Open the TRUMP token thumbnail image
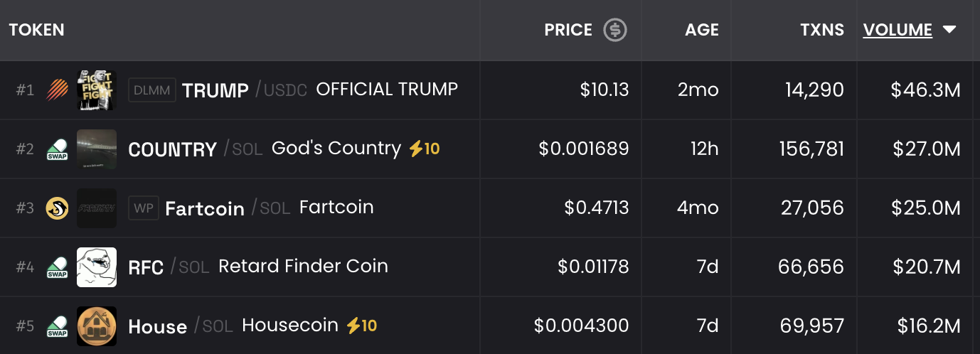980x354 pixels. coord(97,90)
